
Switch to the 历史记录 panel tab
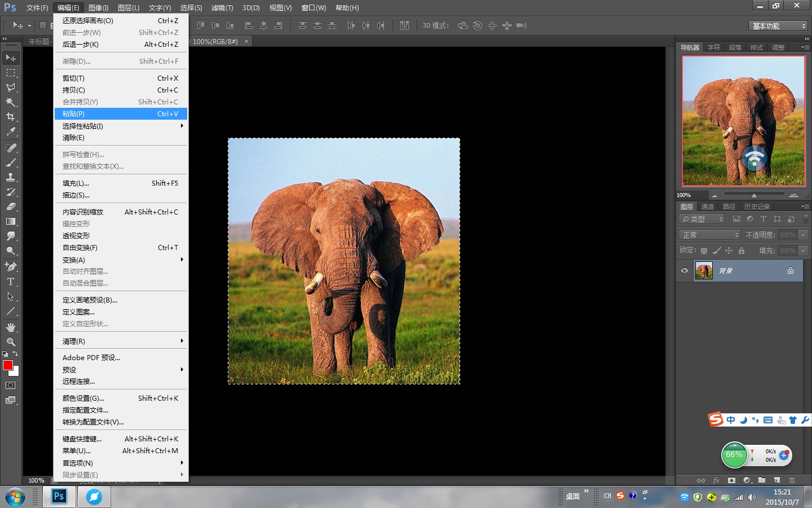click(757, 207)
